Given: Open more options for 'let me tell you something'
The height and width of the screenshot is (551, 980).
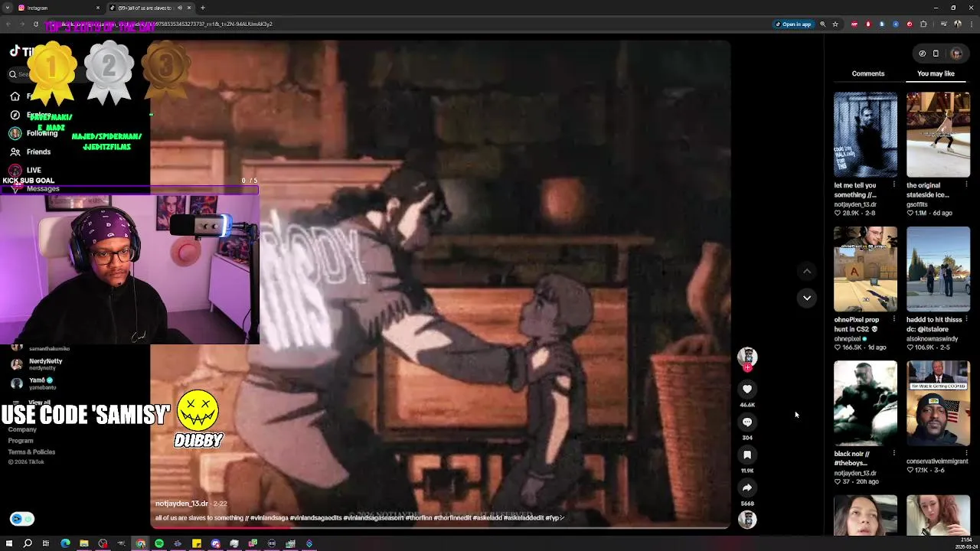Looking at the screenshot, I should click(x=894, y=185).
